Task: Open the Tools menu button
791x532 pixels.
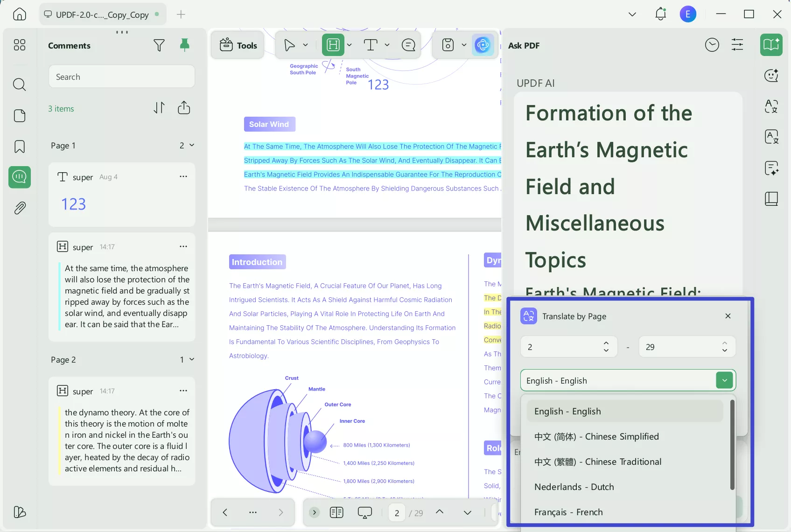Action: (238, 45)
